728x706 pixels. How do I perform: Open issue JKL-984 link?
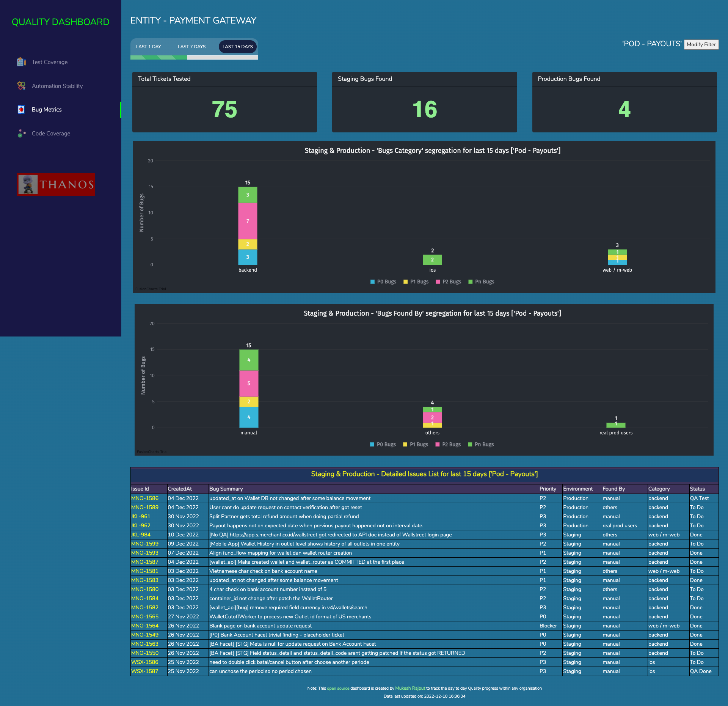(141, 535)
